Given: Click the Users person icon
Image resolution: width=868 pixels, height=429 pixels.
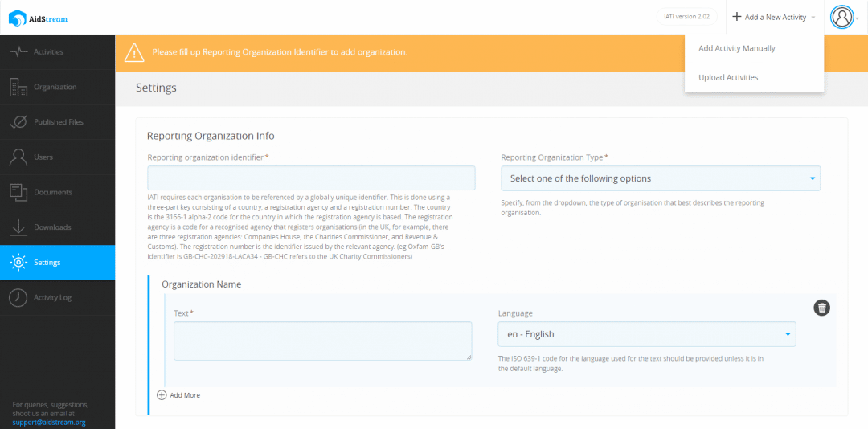Looking at the screenshot, I should [x=18, y=157].
